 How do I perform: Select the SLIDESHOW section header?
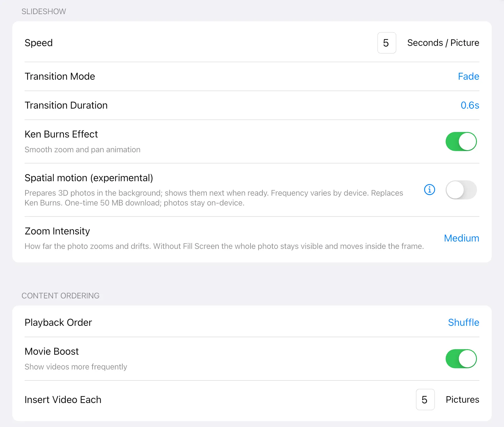coord(44,11)
